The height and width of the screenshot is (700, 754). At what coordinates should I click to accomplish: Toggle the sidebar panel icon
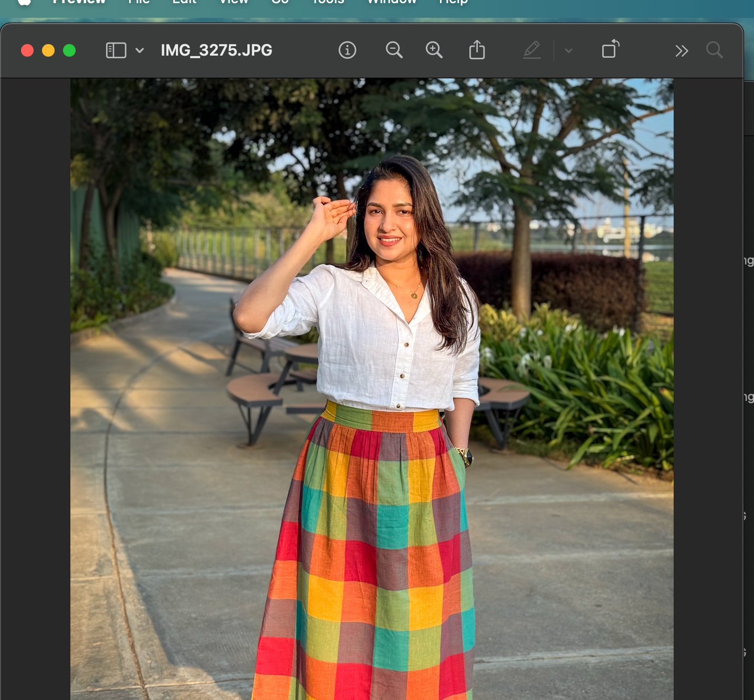click(x=116, y=50)
